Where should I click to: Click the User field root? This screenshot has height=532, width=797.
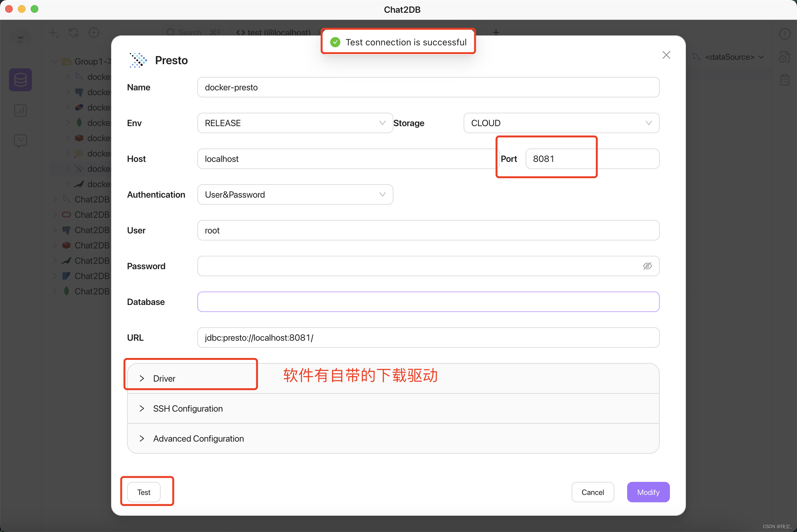click(x=428, y=230)
